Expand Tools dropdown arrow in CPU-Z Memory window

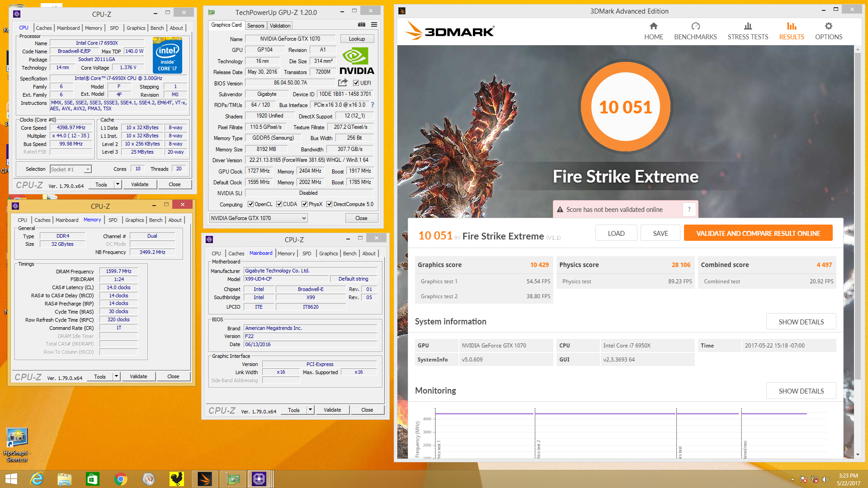pyautogui.click(x=117, y=376)
